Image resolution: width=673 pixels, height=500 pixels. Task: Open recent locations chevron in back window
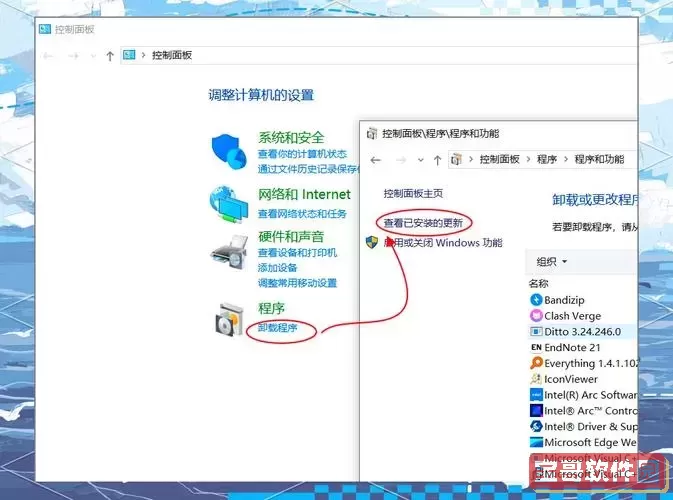click(x=93, y=56)
